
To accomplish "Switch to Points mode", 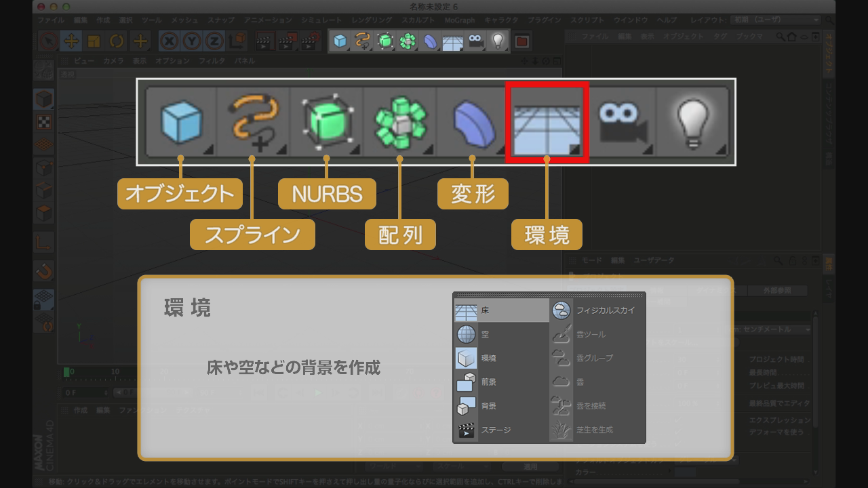I will tap(44, 167).
